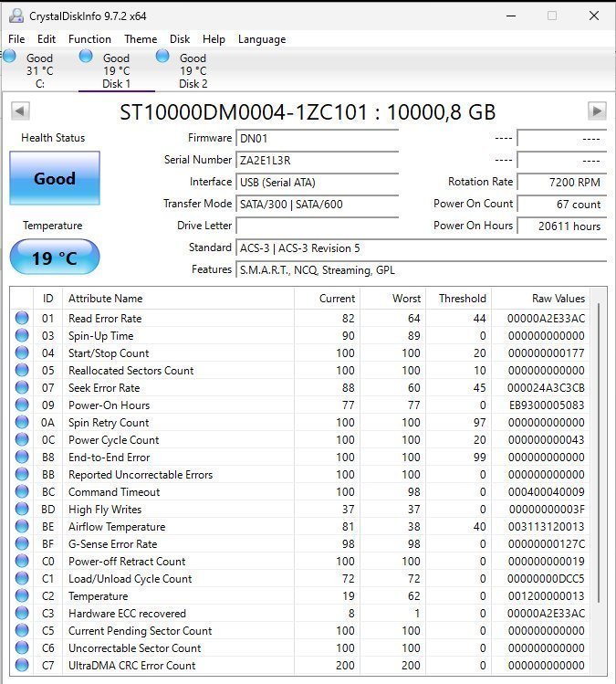Click the status orb for UltraDMA CRC Error Count
Screen dimensions: 616x684
coord(22,666)
